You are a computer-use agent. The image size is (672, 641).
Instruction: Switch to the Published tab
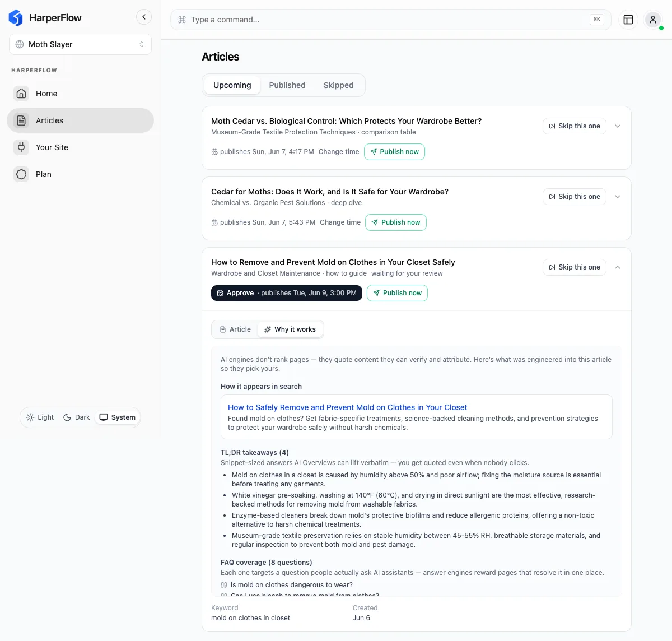tap(287, 85)
